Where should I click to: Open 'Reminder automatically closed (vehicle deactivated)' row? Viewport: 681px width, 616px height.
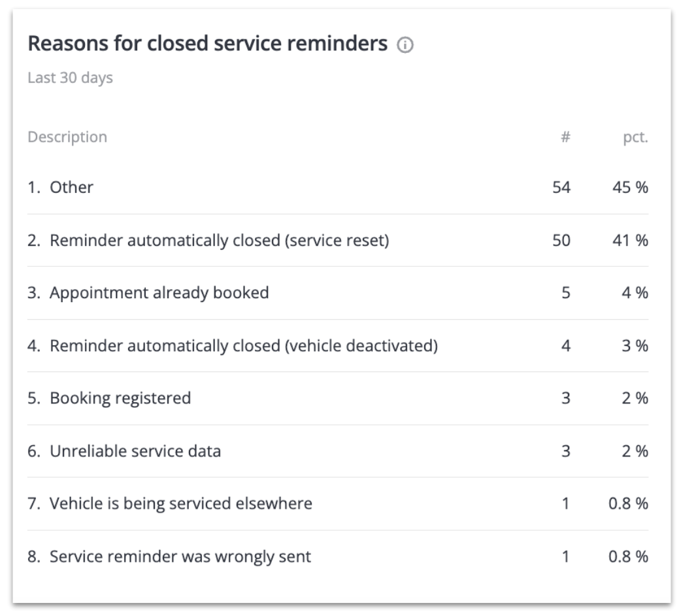243,346
